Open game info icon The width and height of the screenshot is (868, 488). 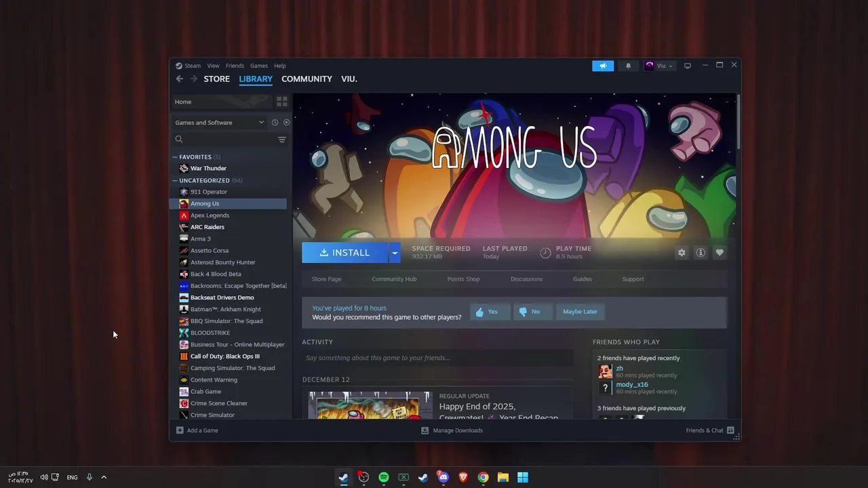(x=701, y=253)
